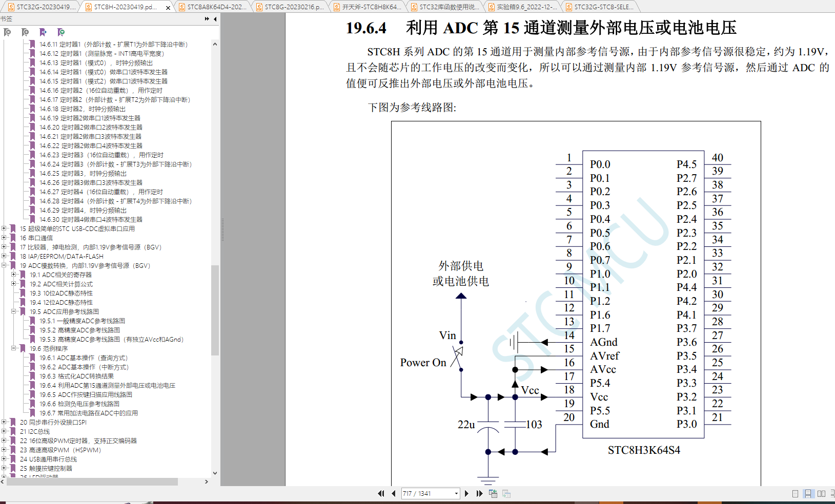The height and width of the screenshot is (504, 835).
Task: Click bookmark icon beside 19.6.1 ADC基本操作（查询方式）
Action: point(32,358)
